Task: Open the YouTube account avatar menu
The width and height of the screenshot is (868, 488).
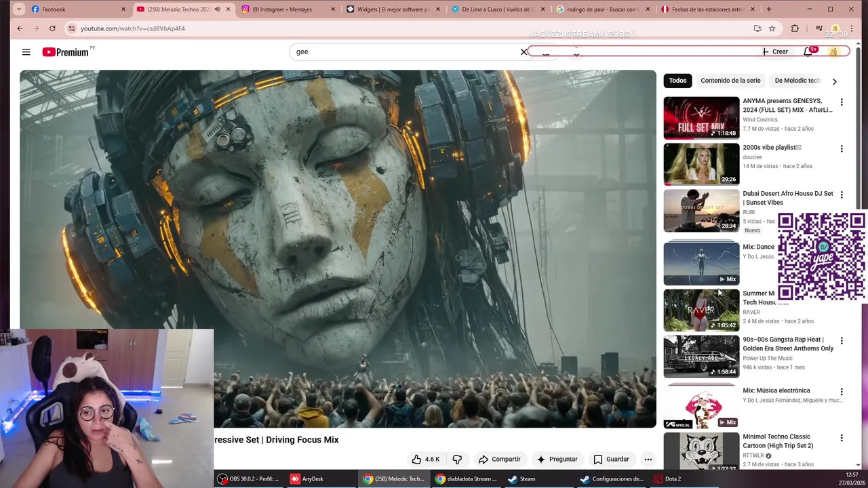Action: (x=833, y=52)
